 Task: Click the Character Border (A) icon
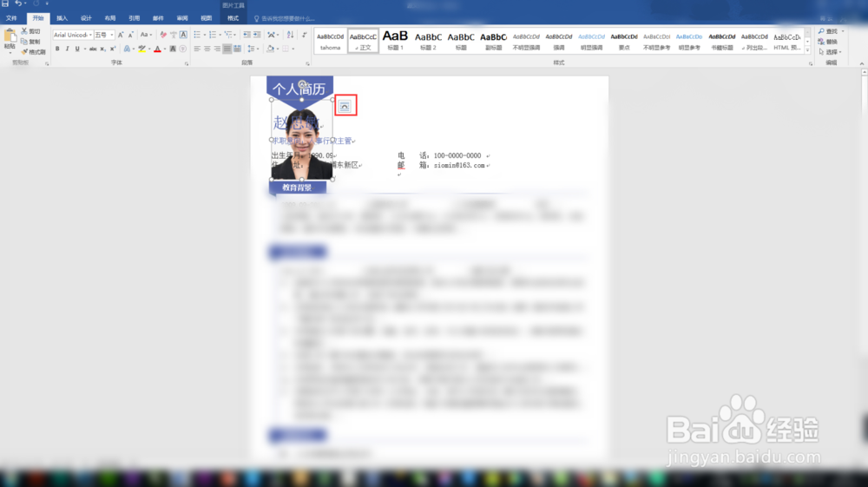183,35
